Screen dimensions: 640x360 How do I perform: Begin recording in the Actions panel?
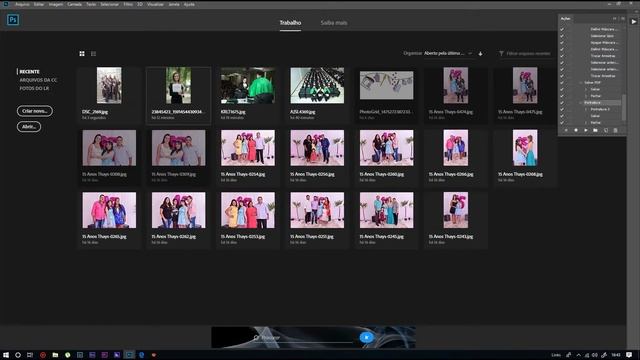pos(576,130)
